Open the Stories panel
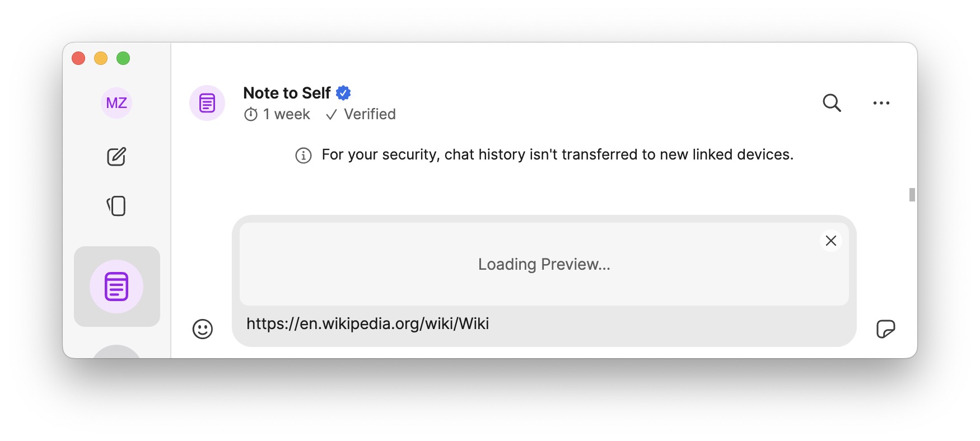The height and width of the screenshot is (441, 980). point(116,205)
